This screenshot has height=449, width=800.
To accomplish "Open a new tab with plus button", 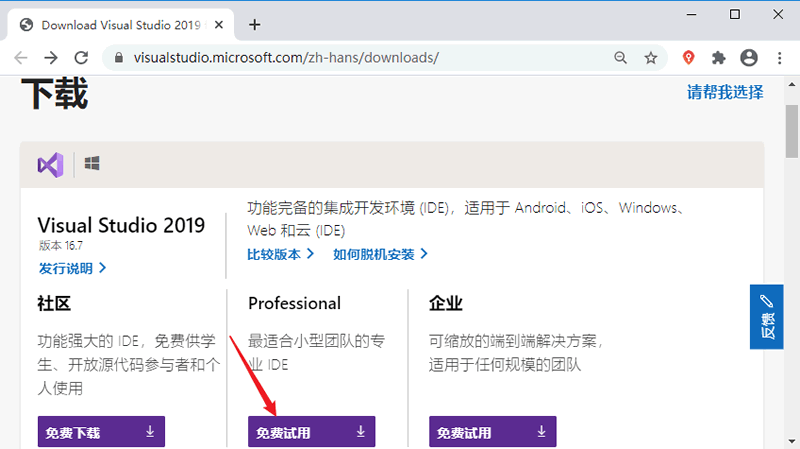I will [255, 24].
